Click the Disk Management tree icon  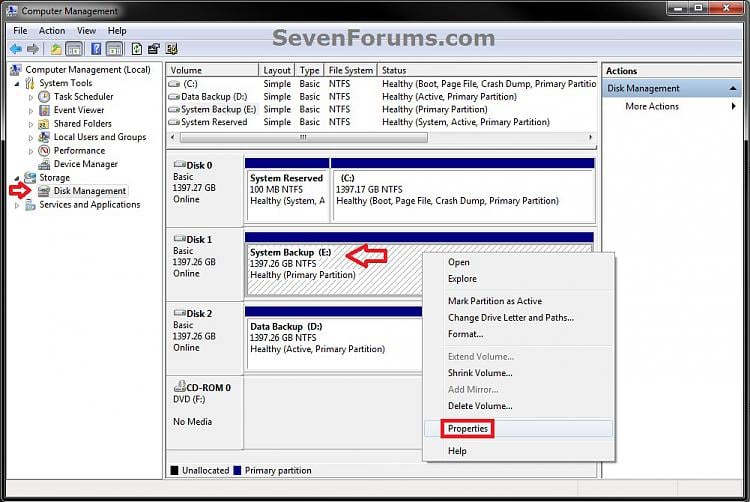point(44,191)
